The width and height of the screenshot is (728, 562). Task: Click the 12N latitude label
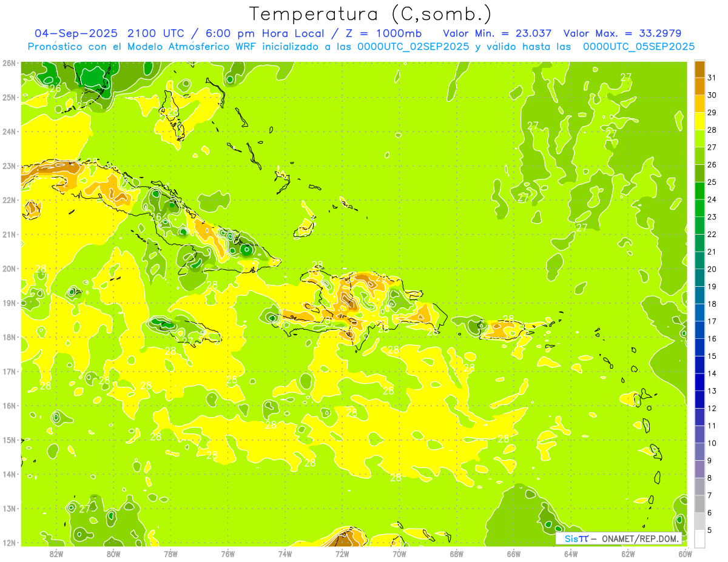pos(8,543)
